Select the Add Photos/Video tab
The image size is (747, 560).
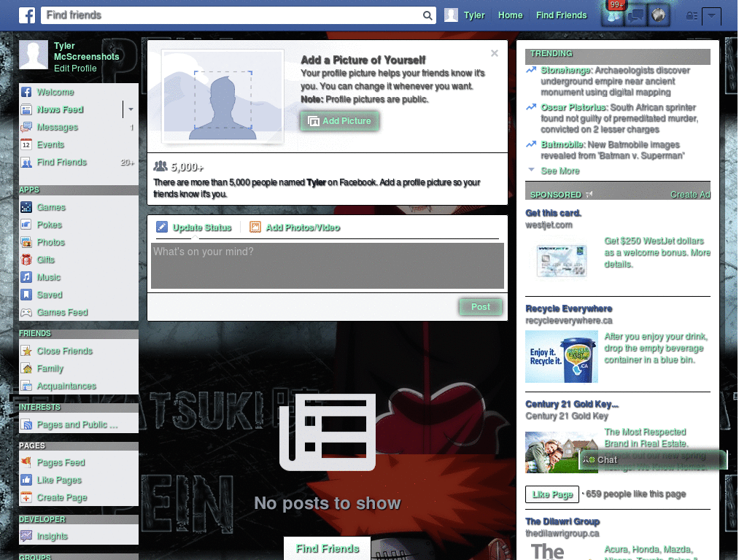(295, 227)
